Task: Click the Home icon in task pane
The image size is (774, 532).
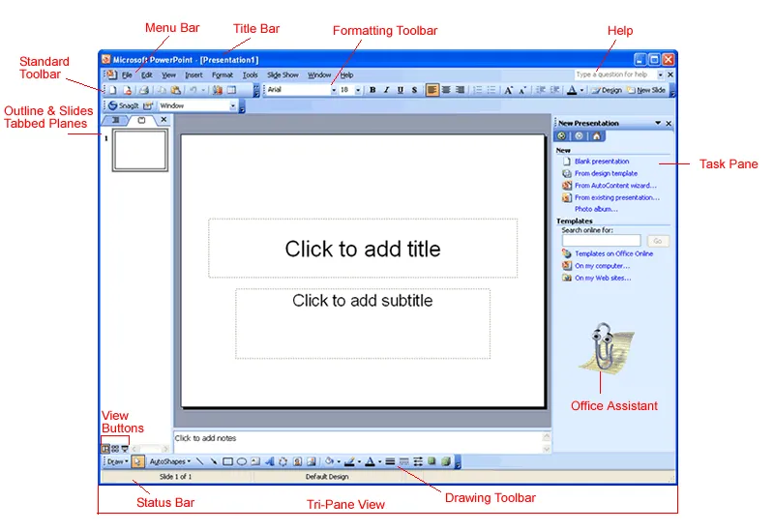Action: [596, 136]
